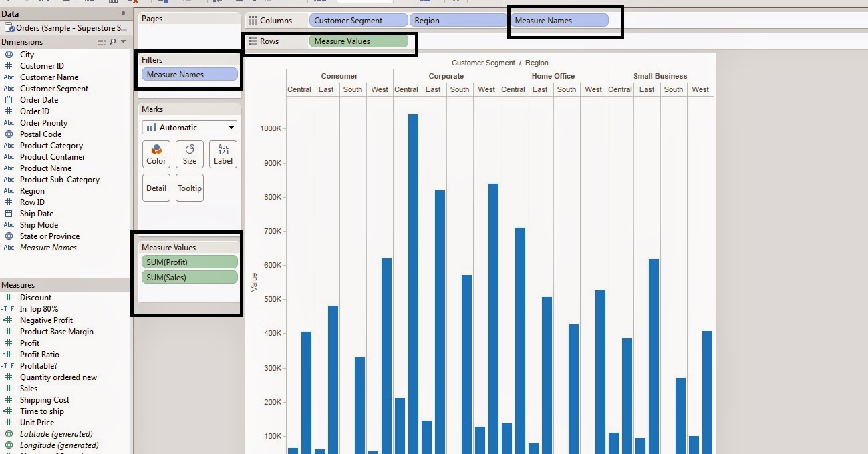The image size is (868, 454).
Task: Click the calendar icon next to Ship Date
Action: (9, 213)
